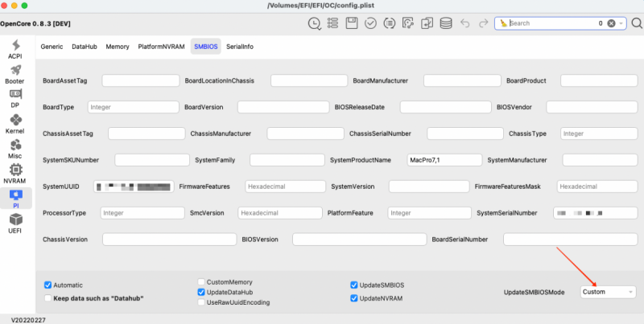Click the BoardType integer field
The image size is (644, 324).
(x=134, y=107)
